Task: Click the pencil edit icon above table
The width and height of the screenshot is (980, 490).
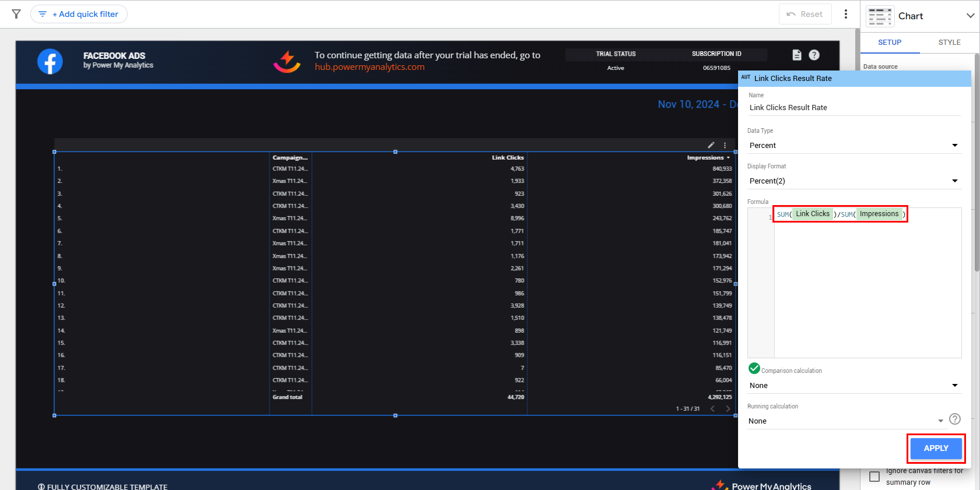Action: (711, 145)
